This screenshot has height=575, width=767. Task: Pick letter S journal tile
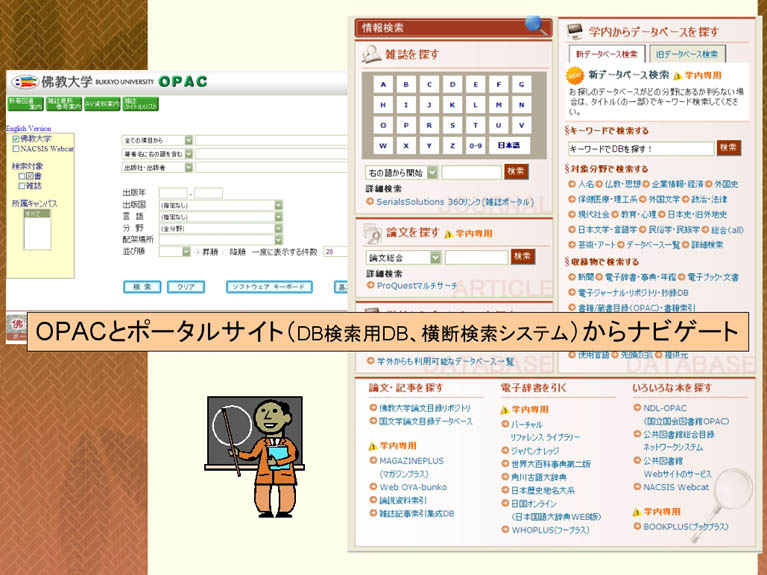pos(452,125)
